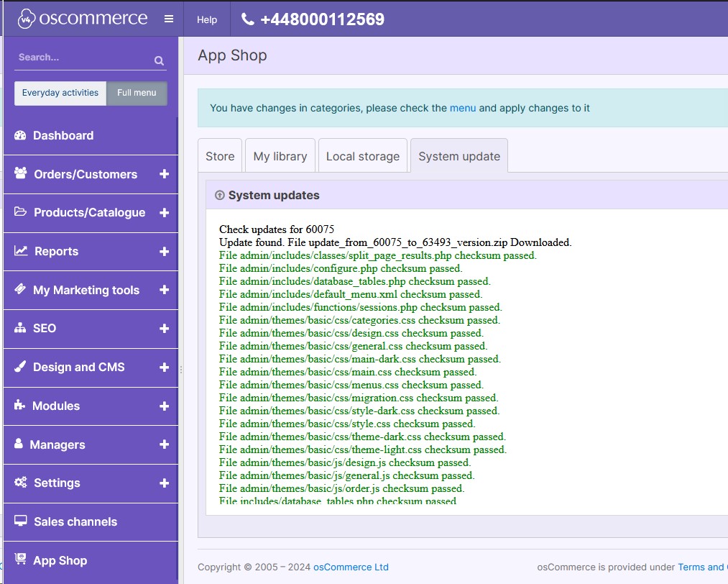Open the Help link in header
728x584 pixels.
pyautogui.click(x=206, y=19)
